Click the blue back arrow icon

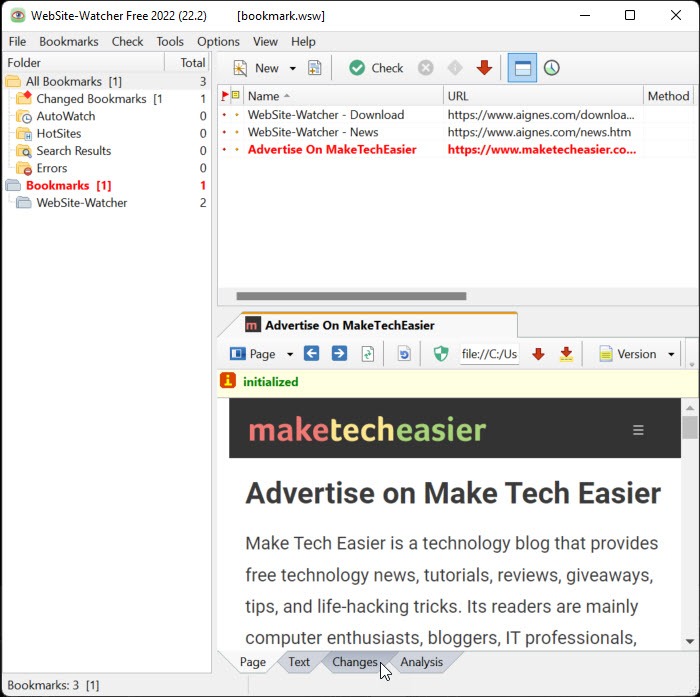[311, 354]
